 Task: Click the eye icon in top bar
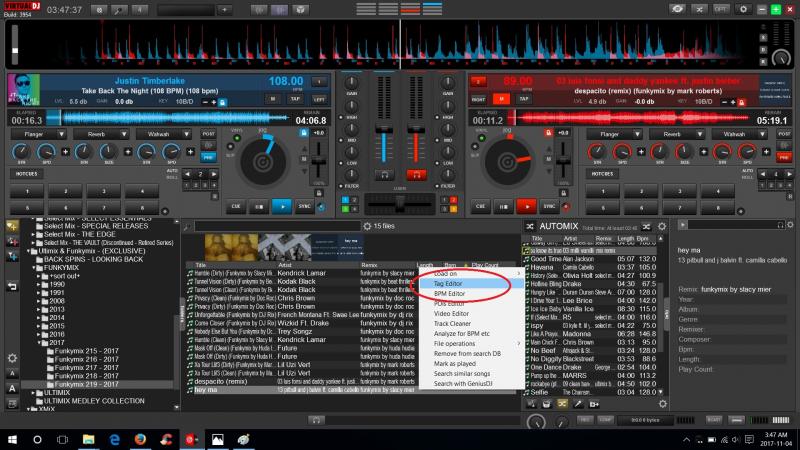678,9
